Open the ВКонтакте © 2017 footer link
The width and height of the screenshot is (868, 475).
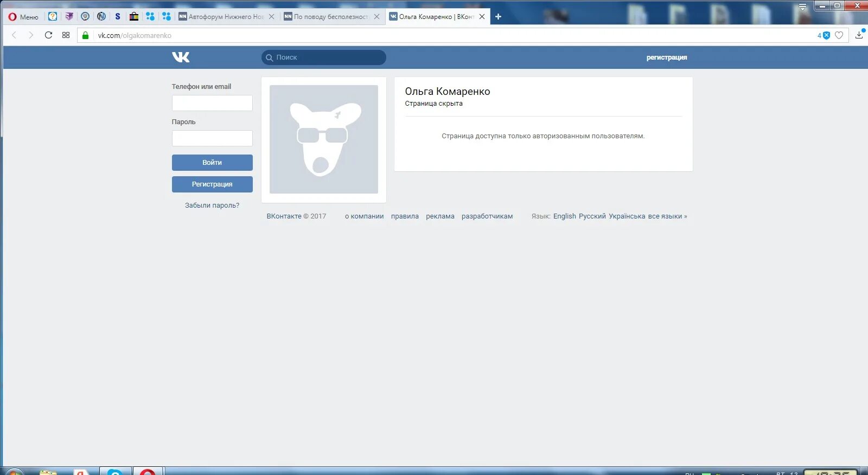[x=296, y=216]
